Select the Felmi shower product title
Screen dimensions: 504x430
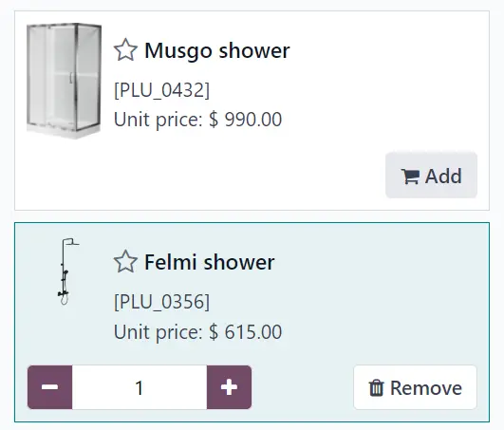coord(210,262)
